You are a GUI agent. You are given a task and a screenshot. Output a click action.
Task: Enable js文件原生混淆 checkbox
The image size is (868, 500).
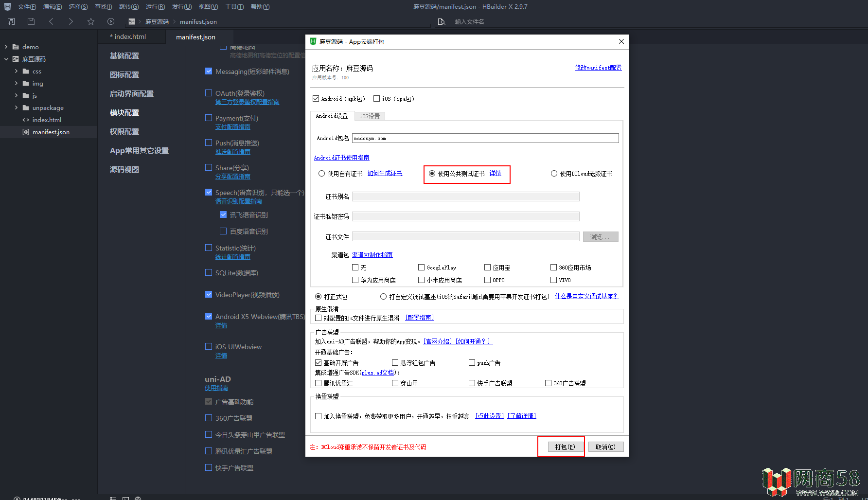tap(318, 318)
